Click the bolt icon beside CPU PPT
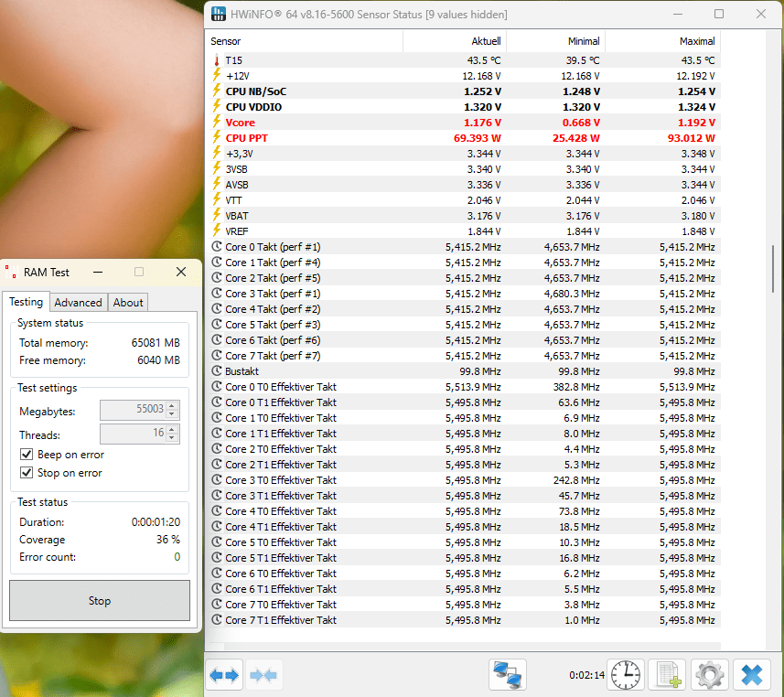 pos(217,137)
